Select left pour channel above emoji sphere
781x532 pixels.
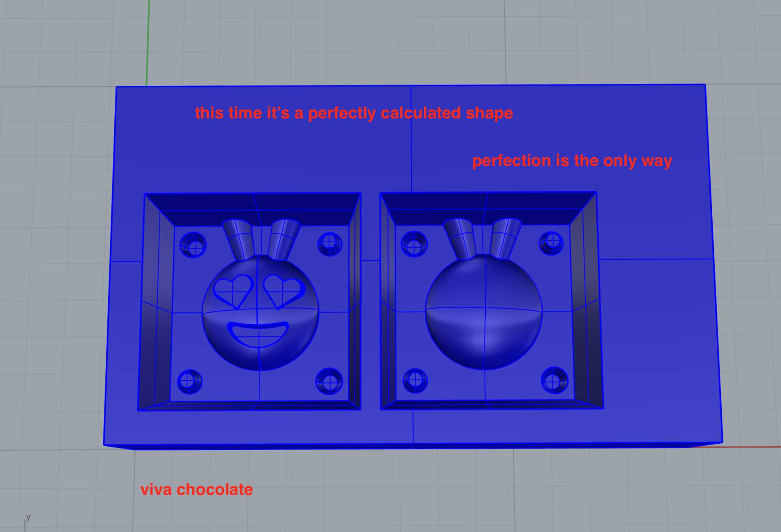click(x=239, y=240)
